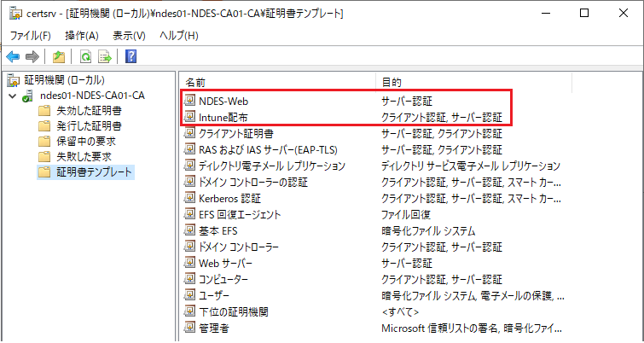Open the ヘルプ(H) menu
Screen dimensions: 644x343
(x=179, y=36)
